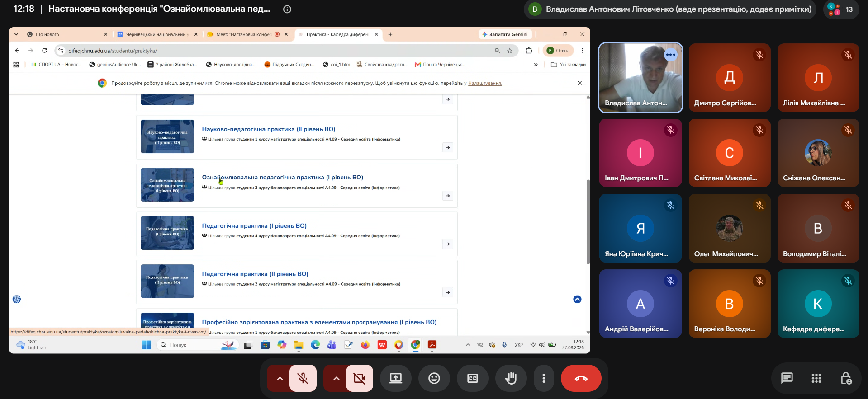868x399 pixels.
Task: Click the shared page's vertical scrollbar
Action: (588, 221)
